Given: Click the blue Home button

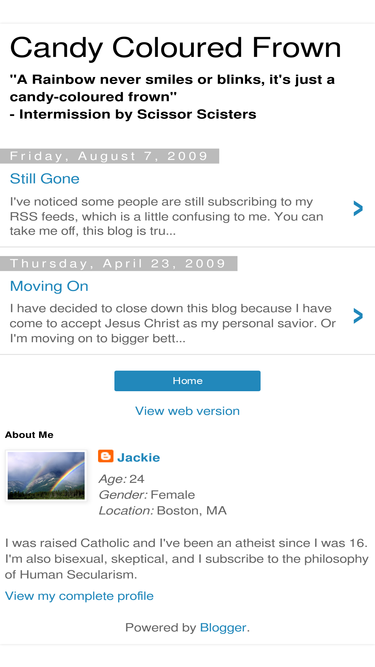Looking at the screenshot, I should (187, 381).
